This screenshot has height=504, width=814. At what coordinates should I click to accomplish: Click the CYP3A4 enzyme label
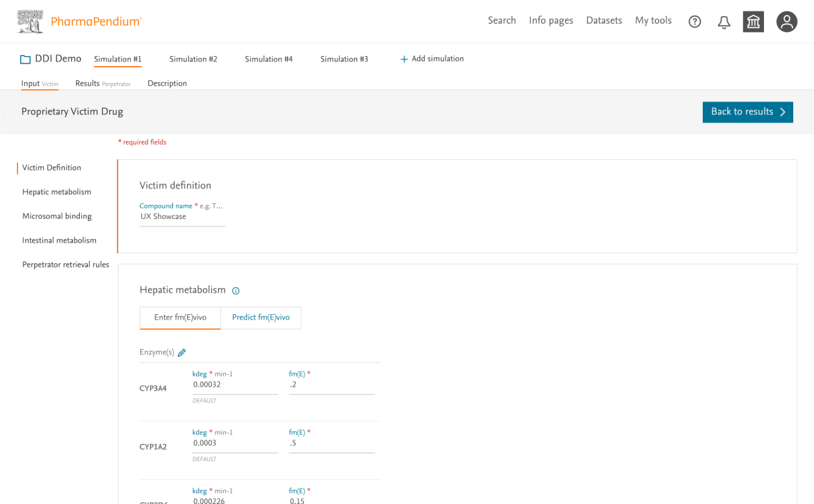point(153,388)
